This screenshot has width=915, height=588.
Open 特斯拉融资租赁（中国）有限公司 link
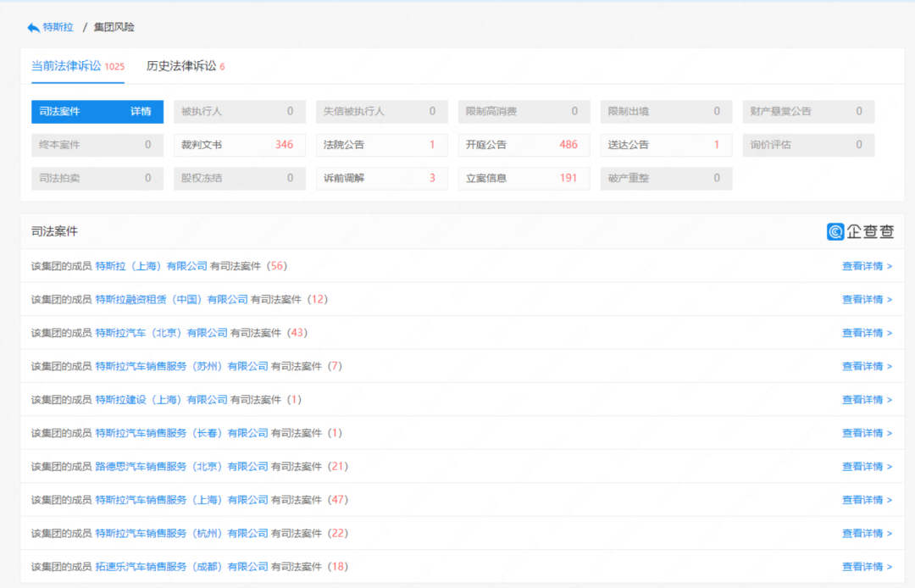(x=171, y=299)
